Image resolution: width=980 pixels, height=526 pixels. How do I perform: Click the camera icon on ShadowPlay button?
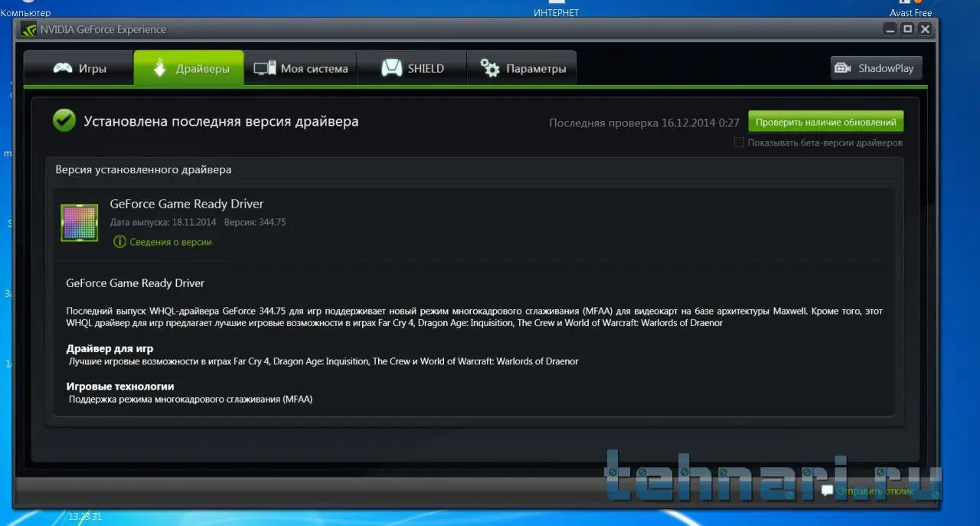[843, 68]
